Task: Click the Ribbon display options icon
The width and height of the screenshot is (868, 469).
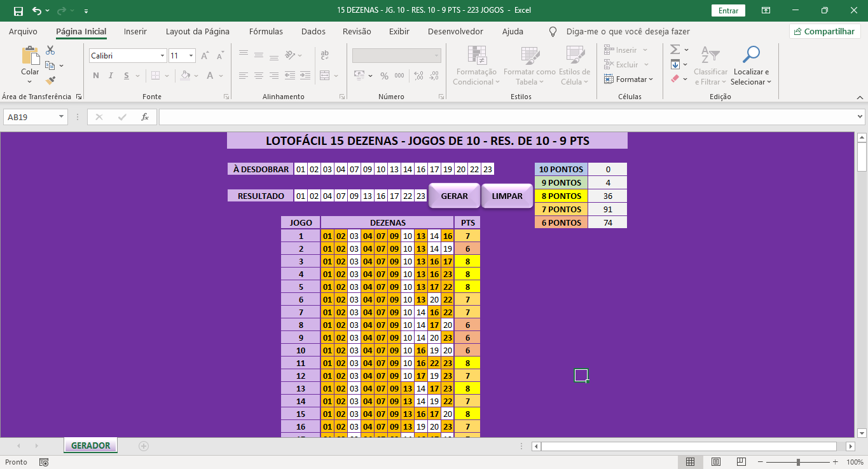Action: pyautogui.click(x=766, y=11)
